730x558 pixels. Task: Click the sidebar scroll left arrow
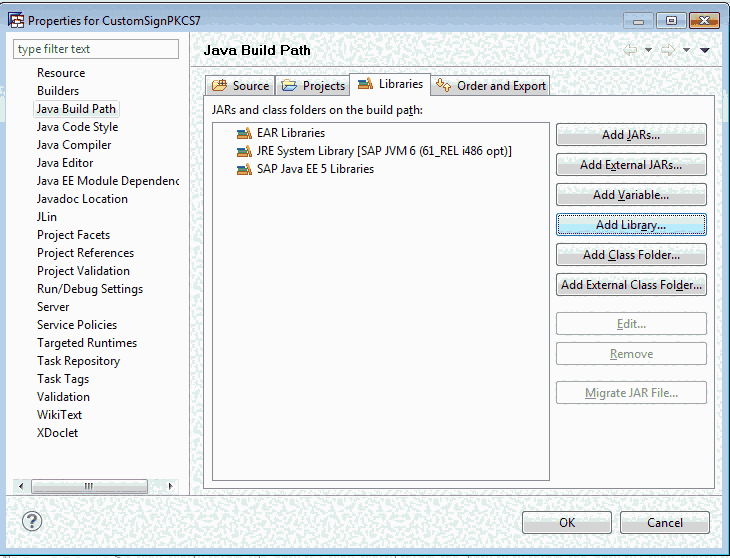click(21, 486)
